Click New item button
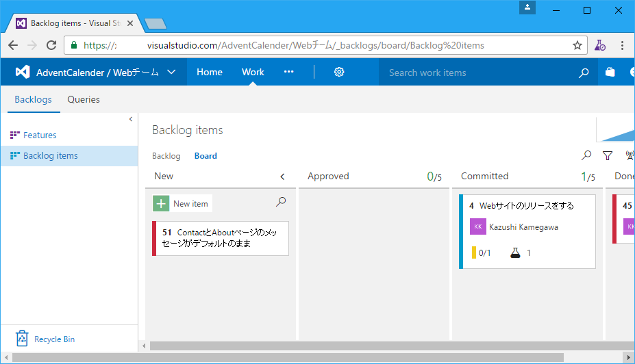 [x=182, y=203]
